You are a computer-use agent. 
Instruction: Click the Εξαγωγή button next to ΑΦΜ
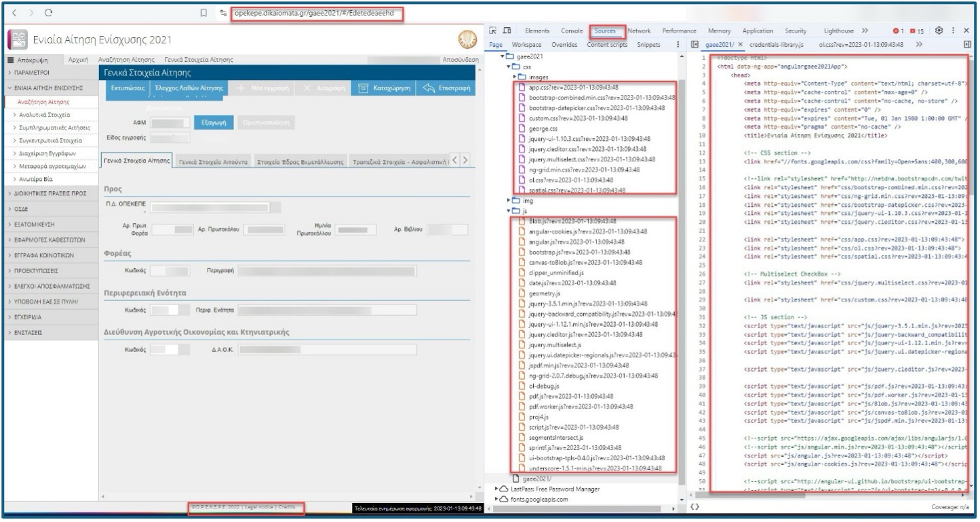pos(214,122)
